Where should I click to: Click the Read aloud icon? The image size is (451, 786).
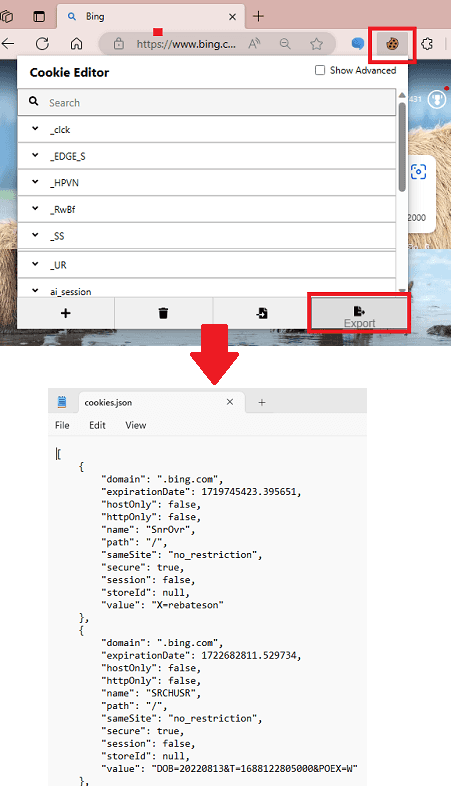point(255,44)
